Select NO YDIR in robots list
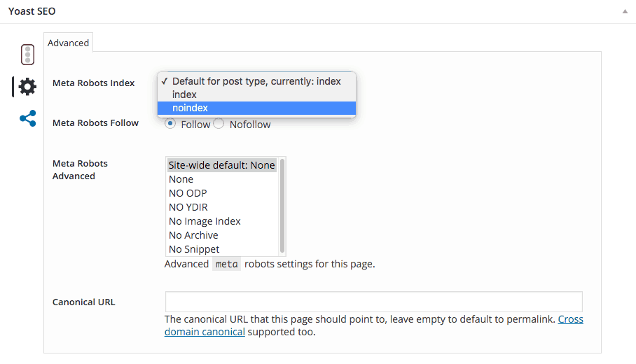 pos(188,207)
